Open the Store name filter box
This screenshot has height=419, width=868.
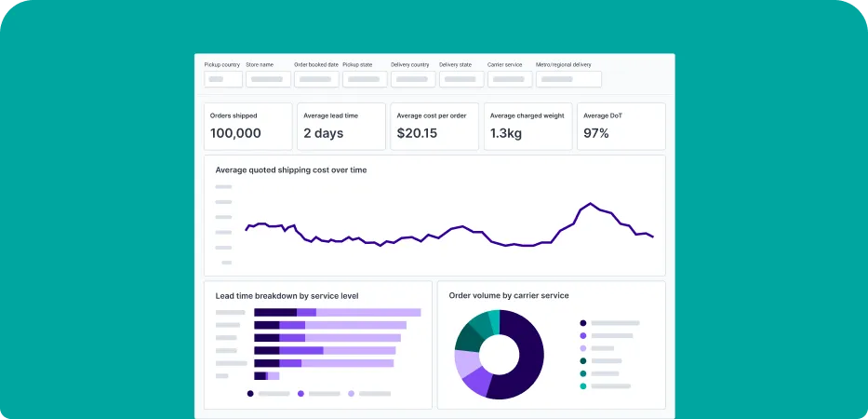[269, 79]
